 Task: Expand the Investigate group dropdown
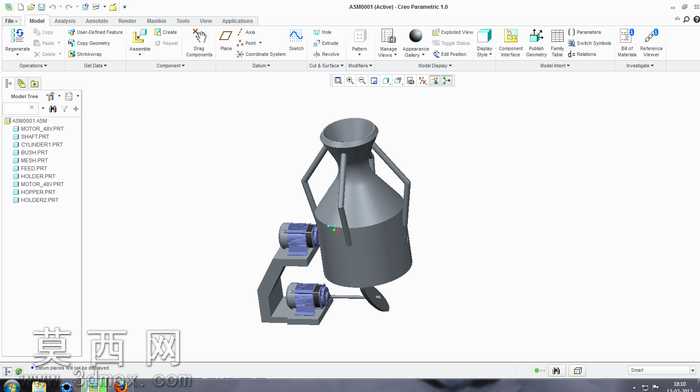640,66
